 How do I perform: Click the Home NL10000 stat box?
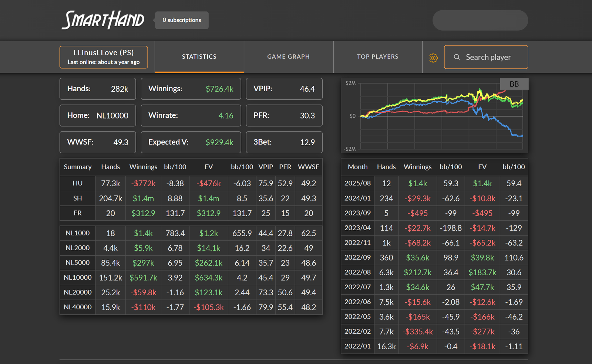pyautogui.click(x=98, y=115)
